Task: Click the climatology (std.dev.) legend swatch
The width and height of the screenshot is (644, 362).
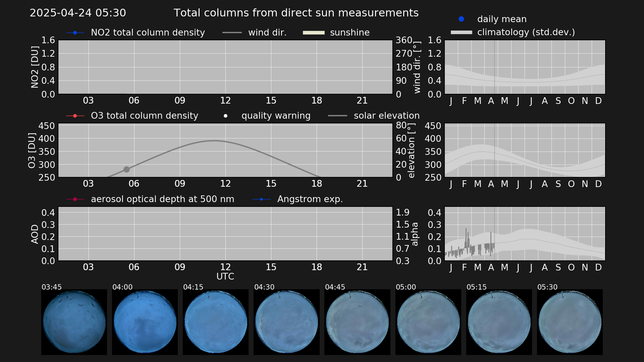Action: point(461,32)
